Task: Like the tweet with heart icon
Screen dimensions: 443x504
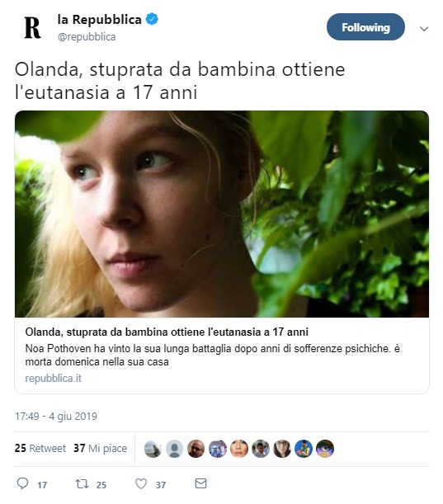Action: (141, 483)
